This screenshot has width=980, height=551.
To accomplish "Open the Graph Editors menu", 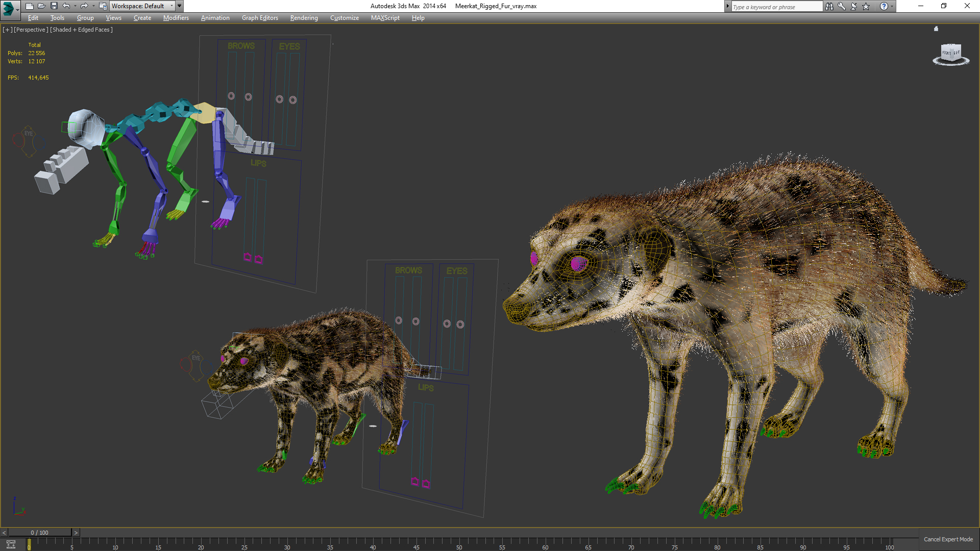I will [x=260, y=18].
